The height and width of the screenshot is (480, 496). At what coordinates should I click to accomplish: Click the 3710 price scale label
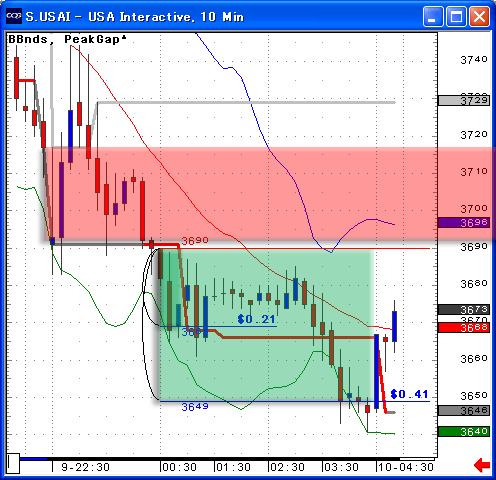tap(474, 172)
